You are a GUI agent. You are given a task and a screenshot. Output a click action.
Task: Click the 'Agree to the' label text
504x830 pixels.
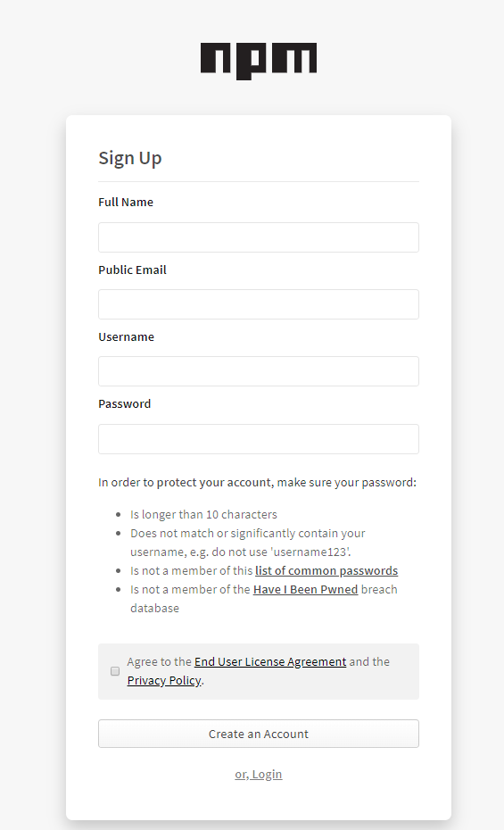coord(159,661)
